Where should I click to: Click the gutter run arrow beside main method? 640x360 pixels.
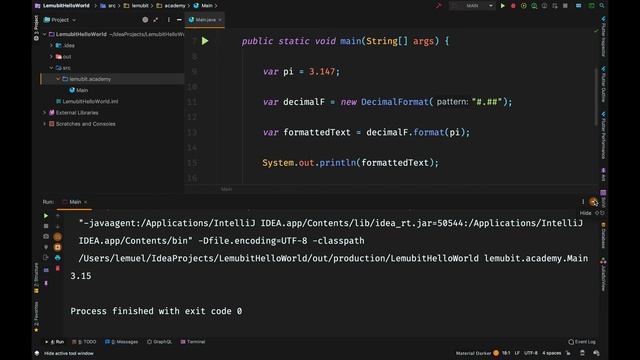[x=205, y=41]
